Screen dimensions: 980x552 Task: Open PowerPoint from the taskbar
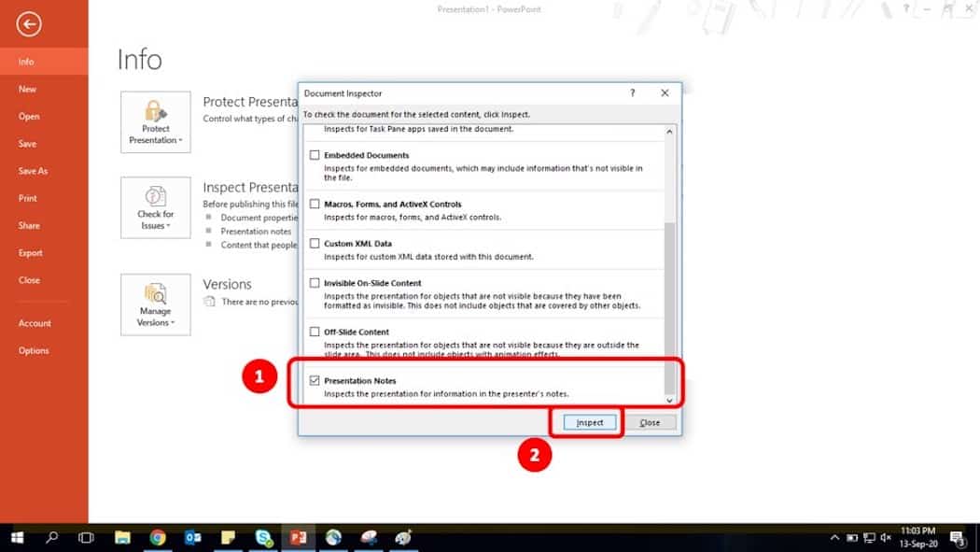click(x=299, y=538)
